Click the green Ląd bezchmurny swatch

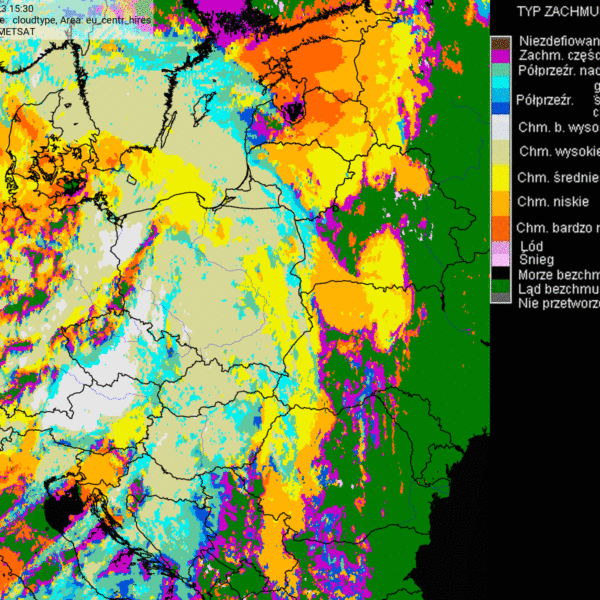[x=500, y=288]
